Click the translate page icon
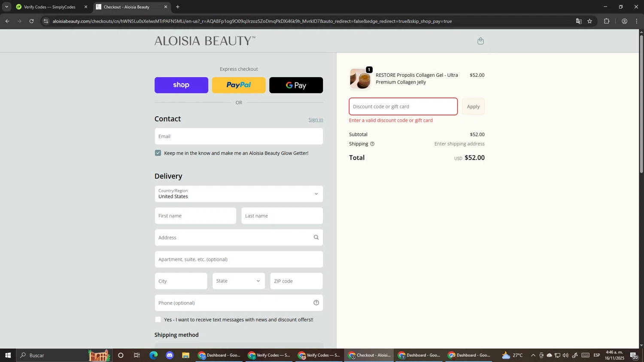This screenshot has height=362, width=644. [579, 21]
